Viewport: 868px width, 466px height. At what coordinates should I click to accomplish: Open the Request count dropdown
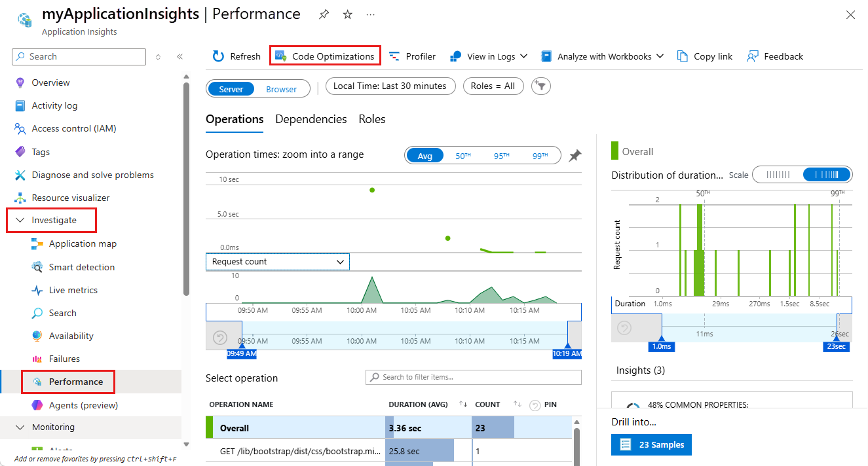click(x=278, y=261)
